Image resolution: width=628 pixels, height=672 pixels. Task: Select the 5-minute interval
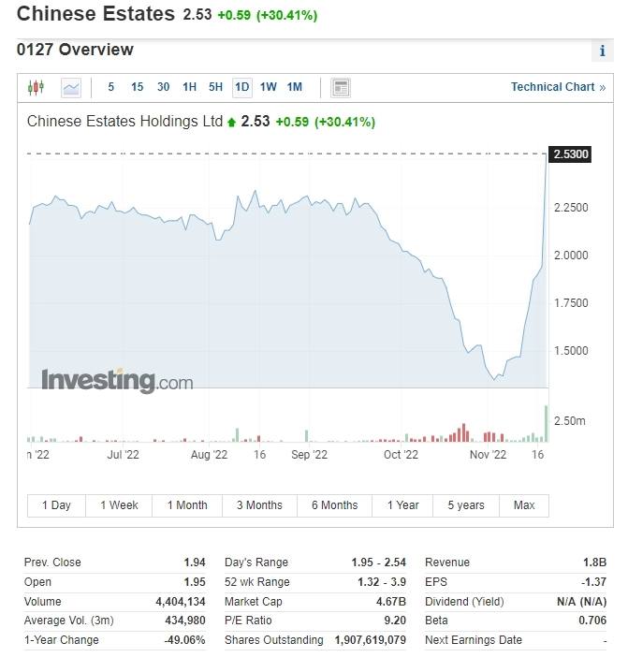pos(111,87)
